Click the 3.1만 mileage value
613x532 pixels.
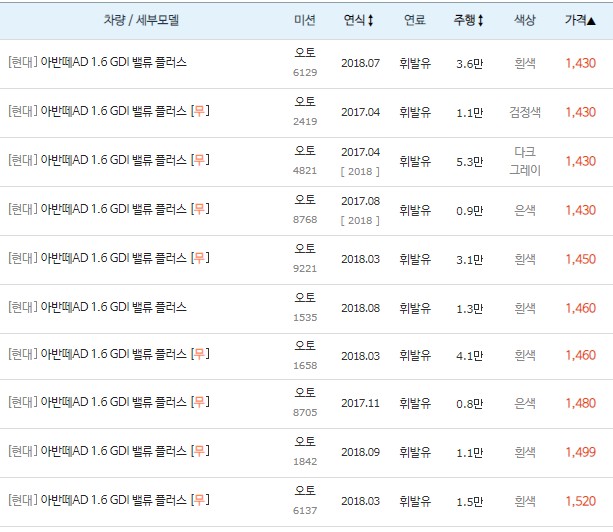tap(470, 260)
